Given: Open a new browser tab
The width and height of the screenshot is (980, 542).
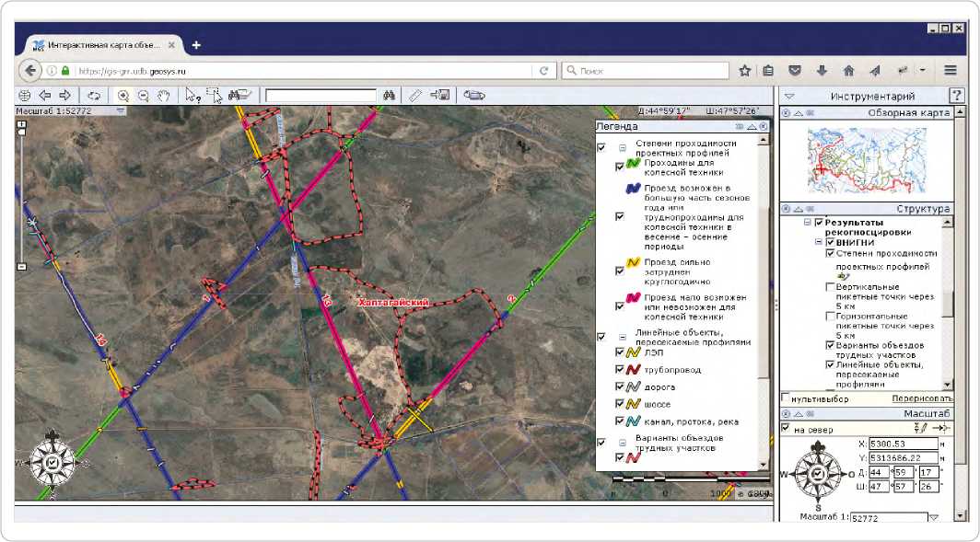Looking at the screenshot, I should pos(196,45).
